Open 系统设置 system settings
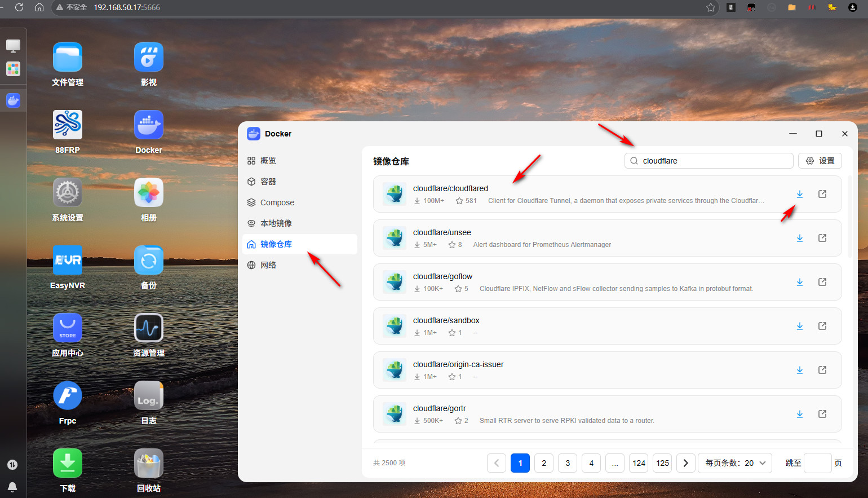Viewport: 868px width, 498px height. (x=68, y=193)
